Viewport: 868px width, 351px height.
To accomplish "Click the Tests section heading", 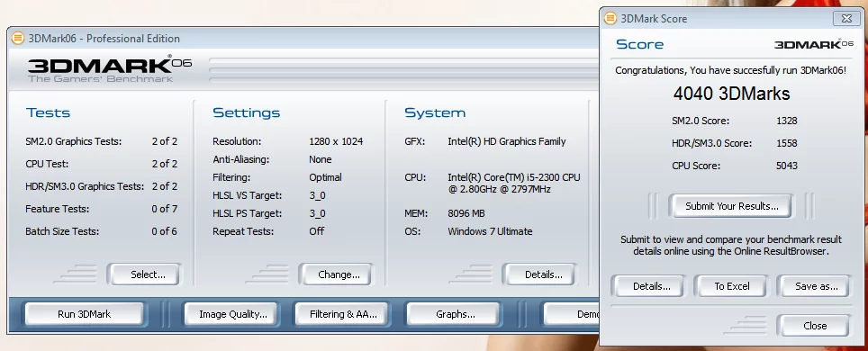I will click(48, 112).
